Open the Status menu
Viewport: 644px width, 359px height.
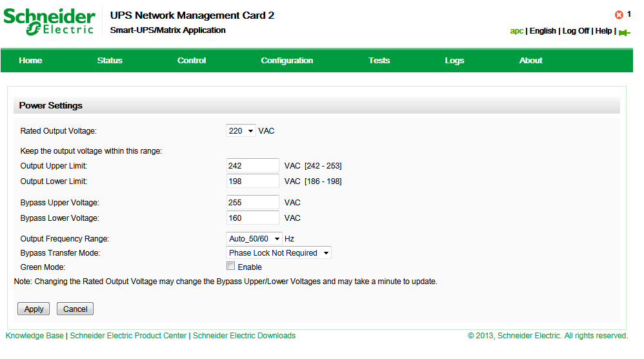coord(110,61)
